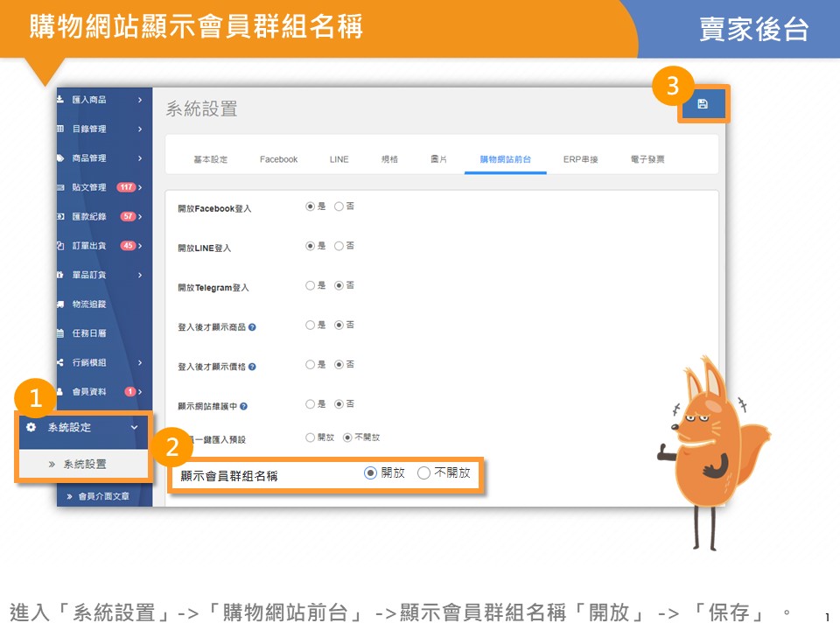Click the tag icon for 商品管理
Viewport: 840px width, 630px height.
[60, 158]
